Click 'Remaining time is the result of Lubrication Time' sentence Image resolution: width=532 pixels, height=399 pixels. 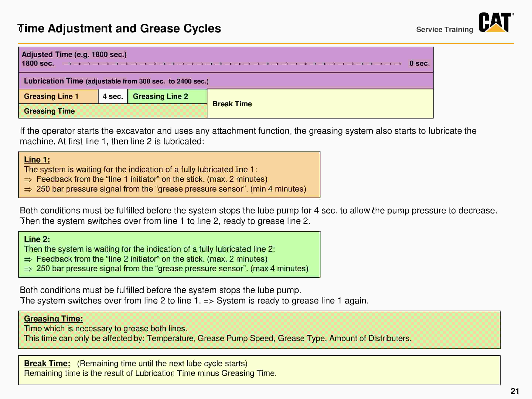click(x=150, y=373)
